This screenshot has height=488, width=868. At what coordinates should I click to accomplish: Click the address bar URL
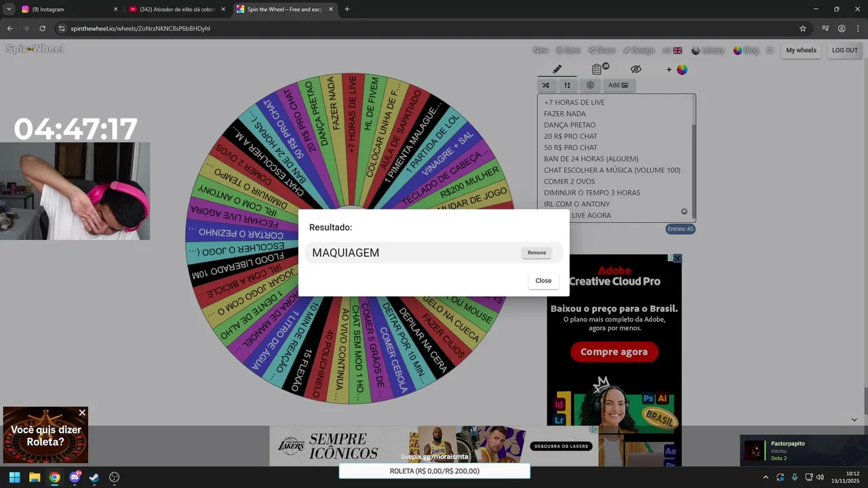140,28
